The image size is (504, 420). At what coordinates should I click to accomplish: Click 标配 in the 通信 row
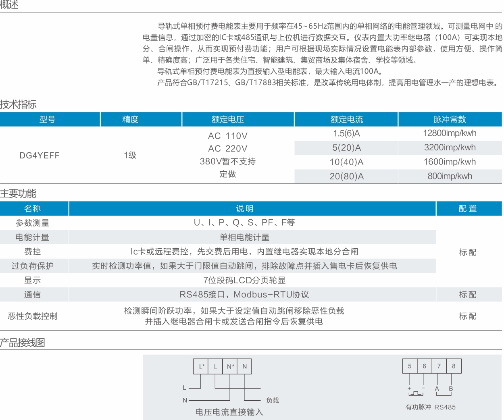tap(468, 295)
